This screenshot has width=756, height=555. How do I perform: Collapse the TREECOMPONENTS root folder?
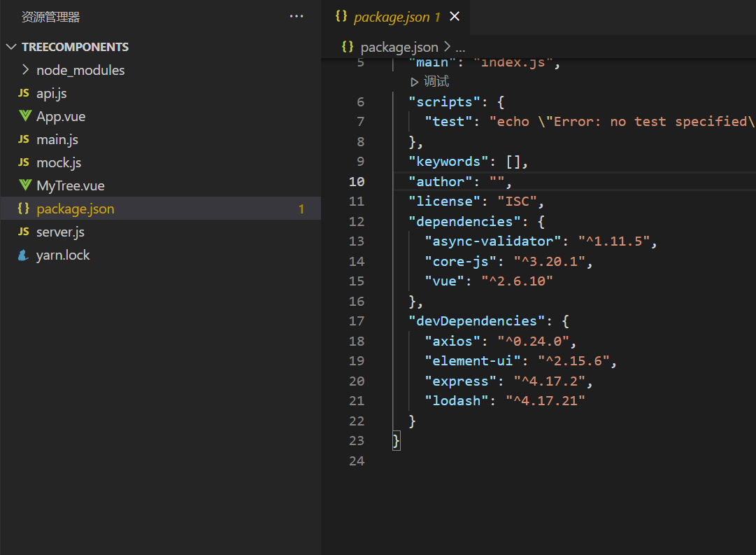pyautogui.click(x=11, y=47)
